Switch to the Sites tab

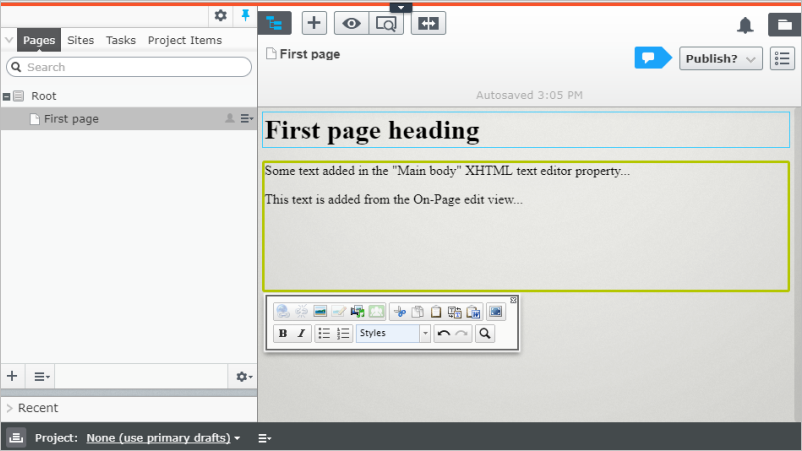click(81, 40)
